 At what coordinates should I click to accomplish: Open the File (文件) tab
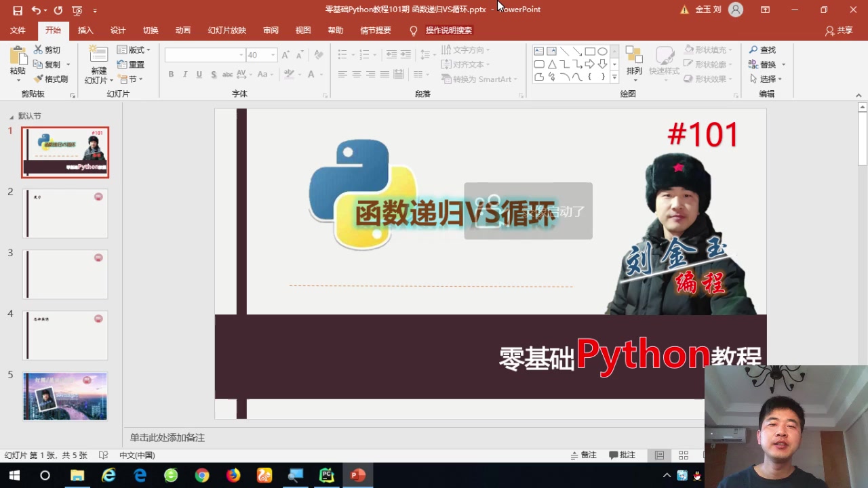tap(18, 30)
